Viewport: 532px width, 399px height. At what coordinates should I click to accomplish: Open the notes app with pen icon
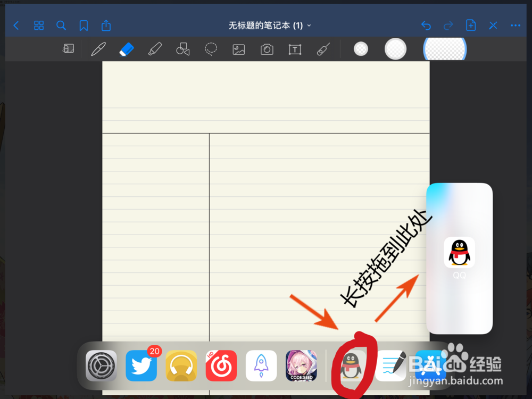391,366
